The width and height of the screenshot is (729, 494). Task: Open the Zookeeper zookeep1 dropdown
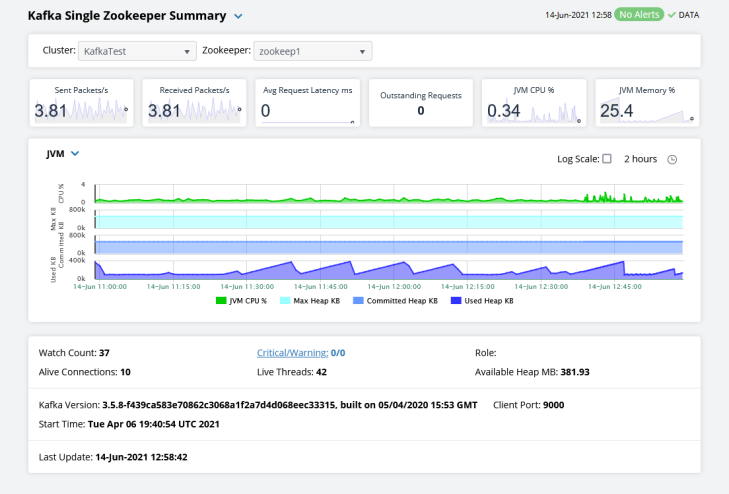(x=312, y=51)
